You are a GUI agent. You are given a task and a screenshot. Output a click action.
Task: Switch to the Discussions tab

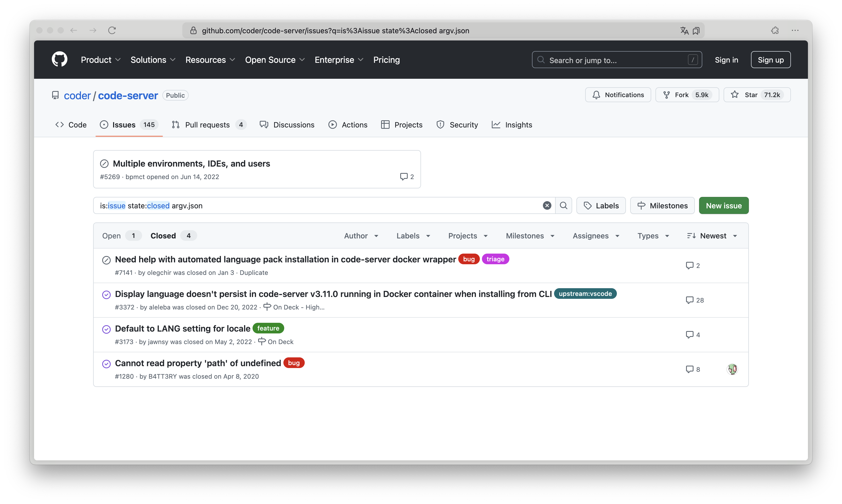click(x=287, y=125)
